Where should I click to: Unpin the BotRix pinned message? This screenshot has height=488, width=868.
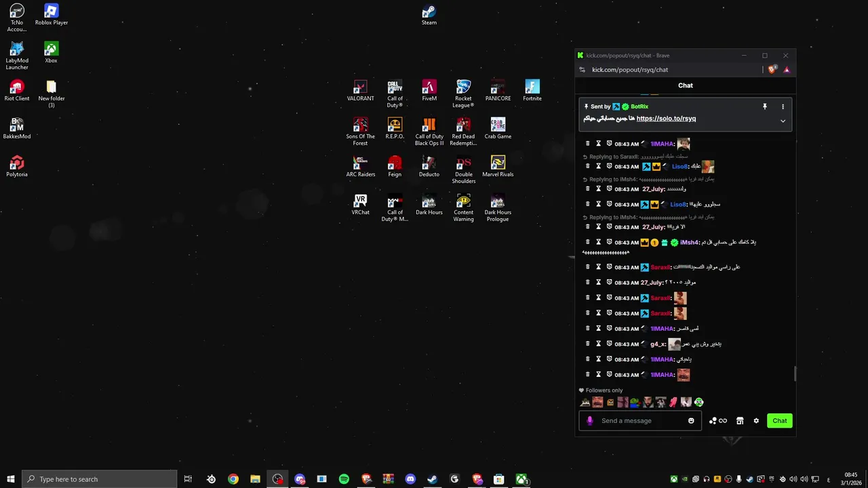tap(764, 106)
